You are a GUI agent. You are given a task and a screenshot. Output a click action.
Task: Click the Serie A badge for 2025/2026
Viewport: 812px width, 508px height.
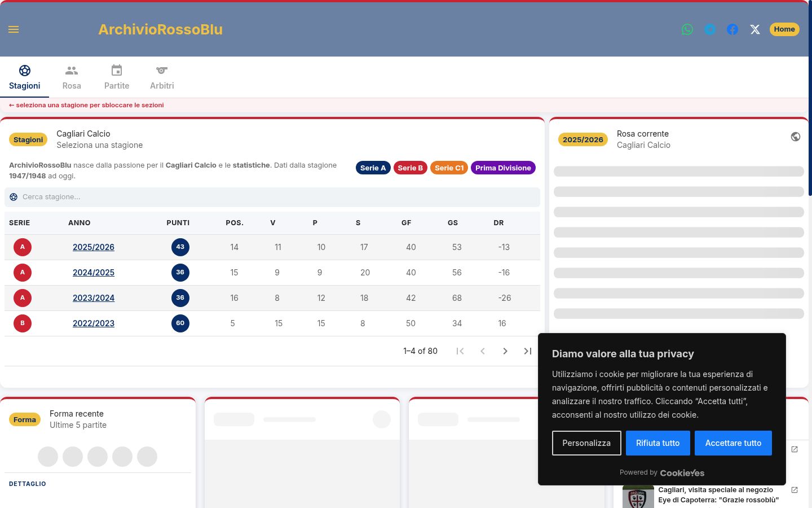[x=23, y=247]
